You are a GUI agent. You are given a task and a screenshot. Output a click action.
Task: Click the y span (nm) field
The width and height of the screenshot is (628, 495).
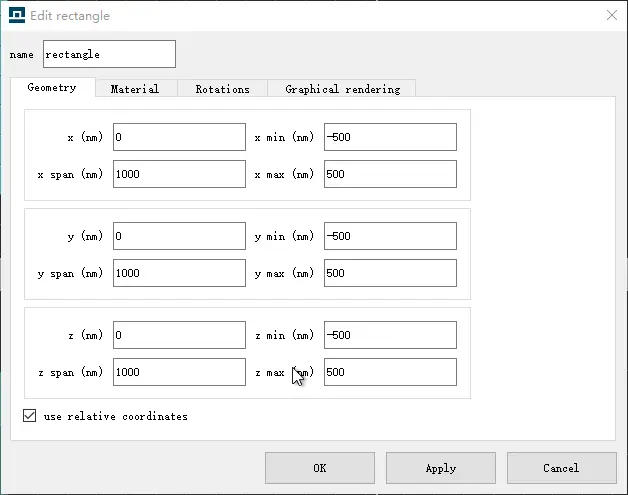pyautogui.click(x=179, y=273)
